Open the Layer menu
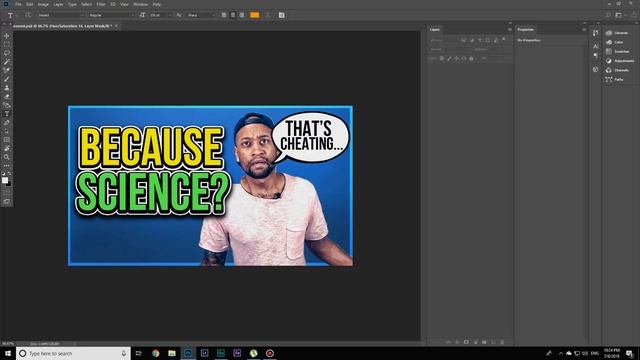The height and width of the screenshot is (360, 640). (58, 4)
